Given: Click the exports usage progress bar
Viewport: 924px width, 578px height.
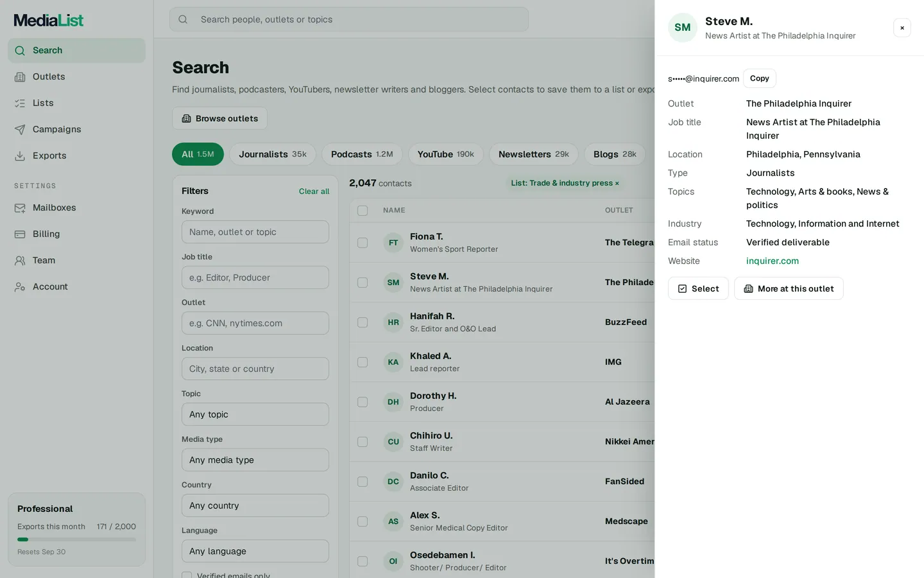Looking at the screenshot, I should [x=76, y=539].
